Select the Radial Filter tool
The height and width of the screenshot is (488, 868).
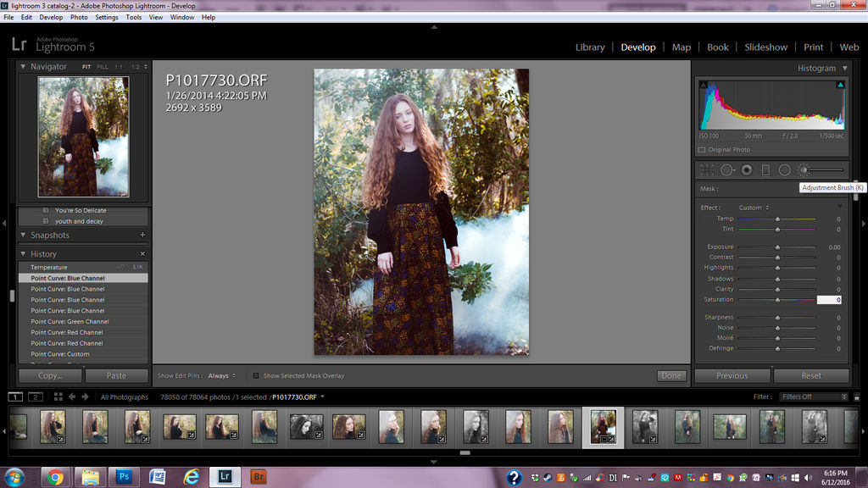click(784, 170)
